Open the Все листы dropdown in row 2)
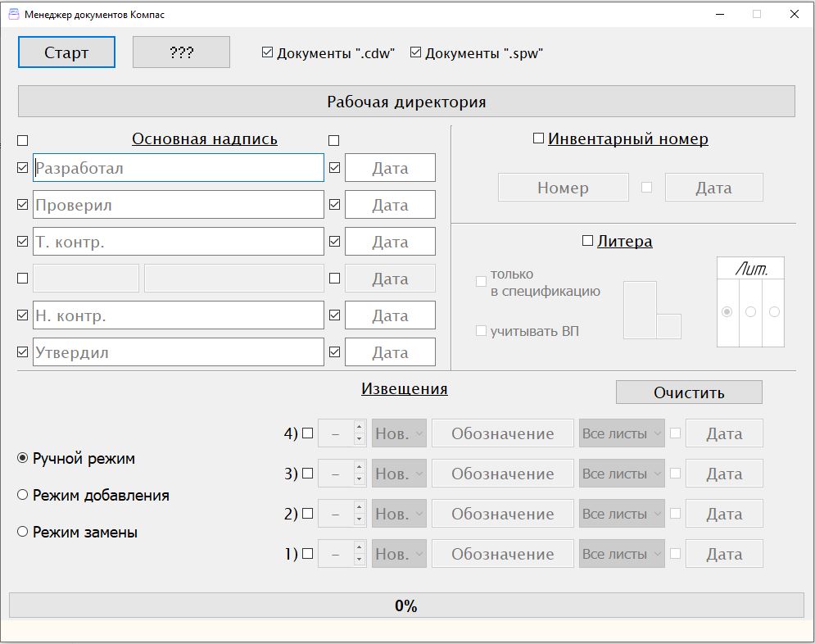815x644 pixels. 622,513
